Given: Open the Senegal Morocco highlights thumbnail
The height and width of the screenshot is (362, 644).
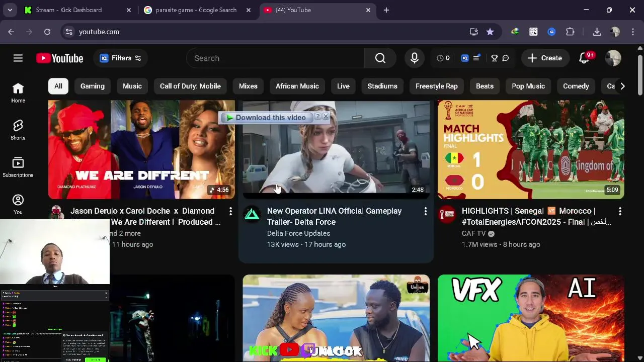Looking at the screenshot, I should pos(531,149).
